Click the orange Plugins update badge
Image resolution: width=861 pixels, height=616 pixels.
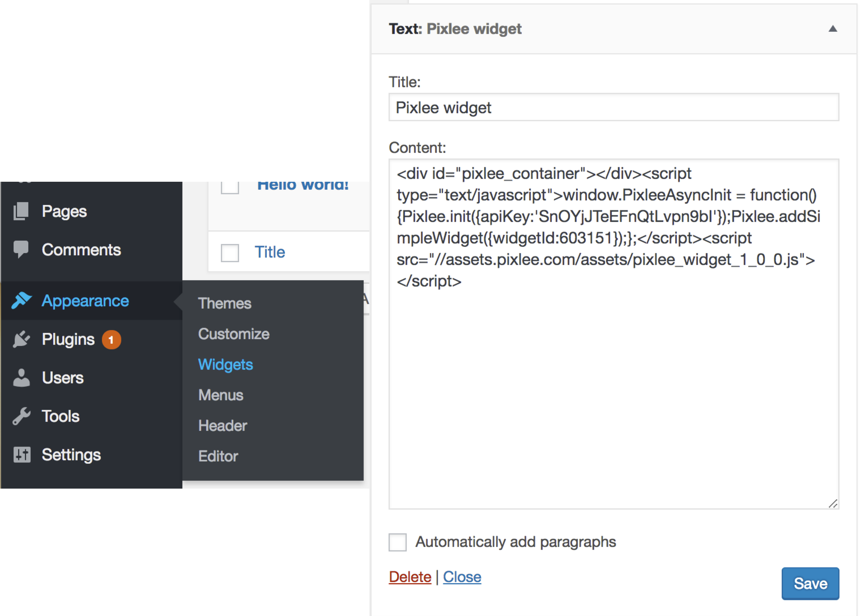pyautogui.click(x=111, y=339)
